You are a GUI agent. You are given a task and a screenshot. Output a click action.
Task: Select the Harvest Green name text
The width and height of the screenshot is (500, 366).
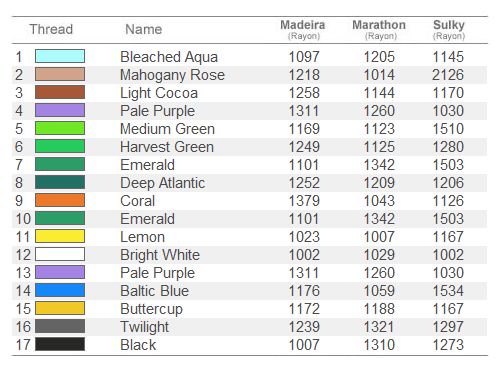pos(167,147)
